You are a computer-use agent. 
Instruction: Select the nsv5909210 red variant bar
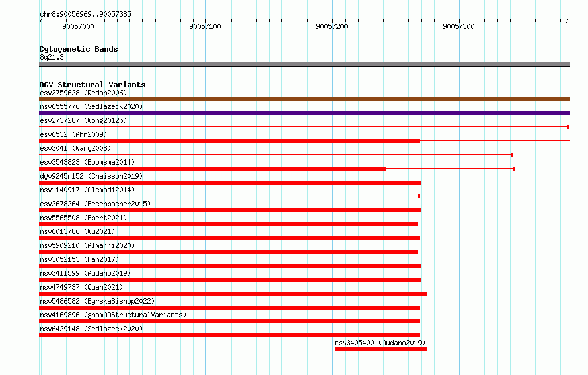point(229,252)
